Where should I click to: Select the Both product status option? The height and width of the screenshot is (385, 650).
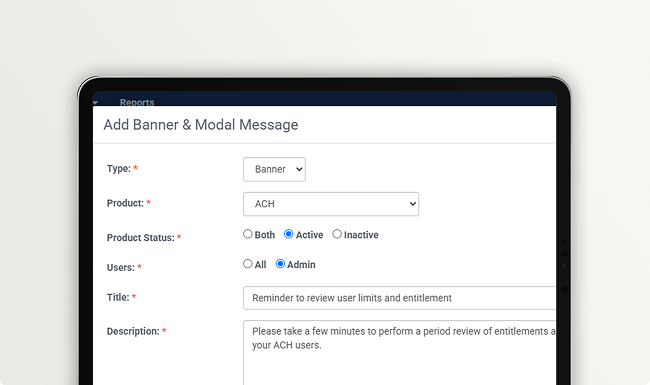(x=247, y=234)
